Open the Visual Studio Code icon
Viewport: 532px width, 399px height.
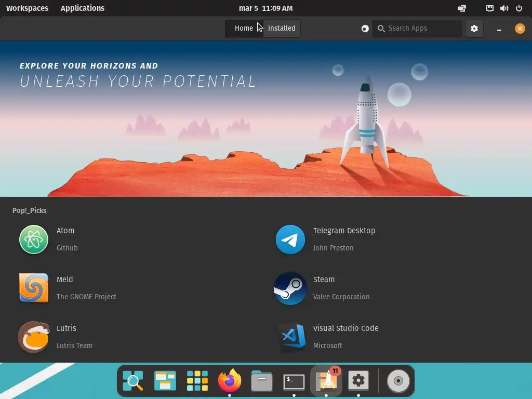(x=292, y=337)
